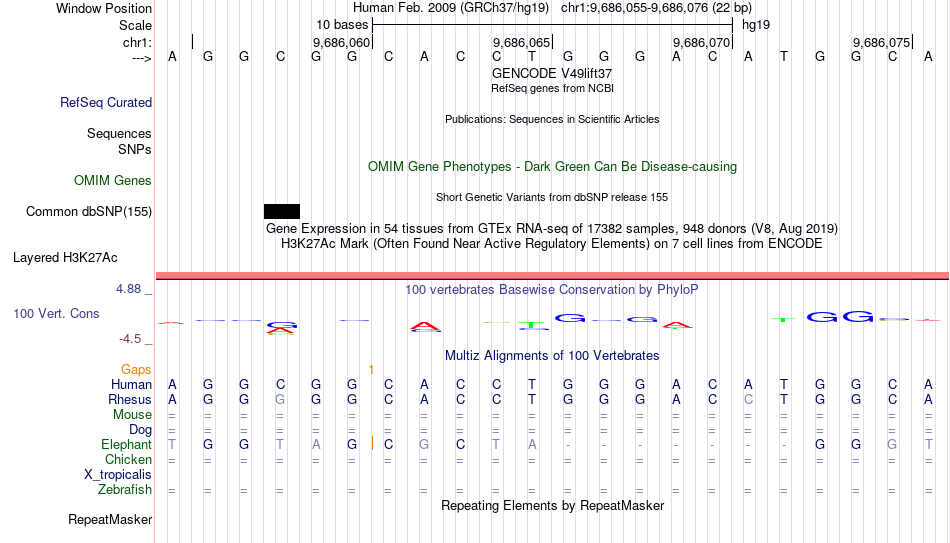The width and height of the screenshot is (950, 543).
Task: Click the PhyloP 4.88 upper value
Action: click(x=128, y=289)
